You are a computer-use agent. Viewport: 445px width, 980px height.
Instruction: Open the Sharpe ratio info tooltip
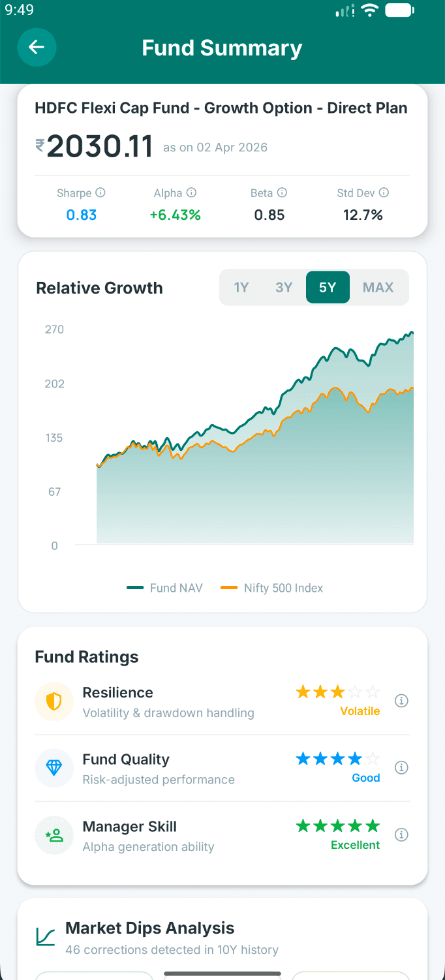point(100,192)
